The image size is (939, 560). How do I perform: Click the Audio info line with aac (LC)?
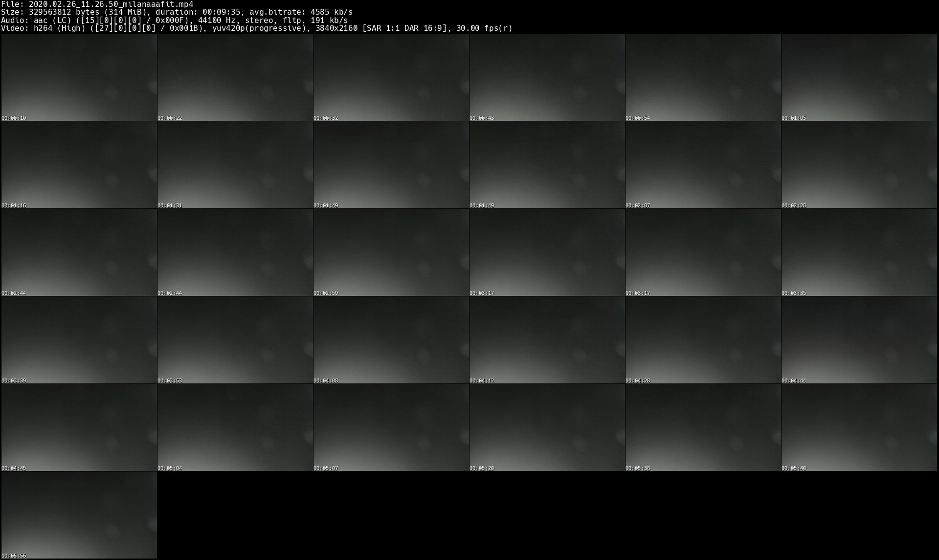pyautogui.click(x=174, y=20)
